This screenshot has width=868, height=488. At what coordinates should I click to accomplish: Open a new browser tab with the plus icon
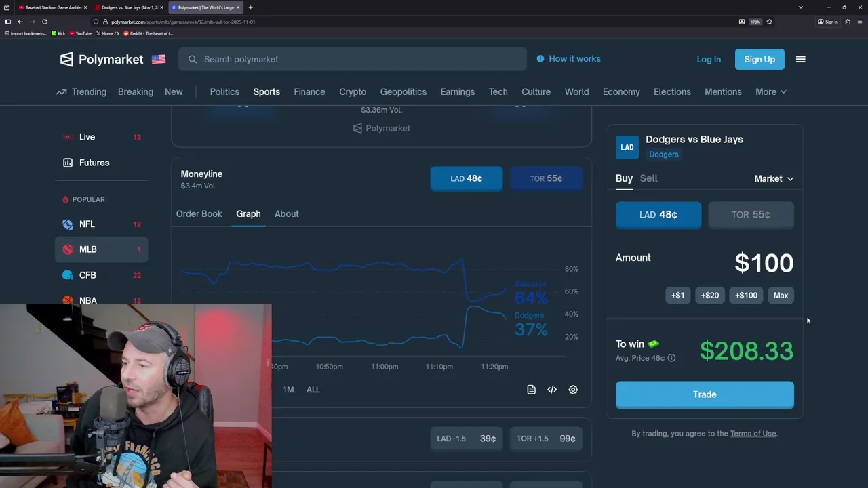point(250,7)
